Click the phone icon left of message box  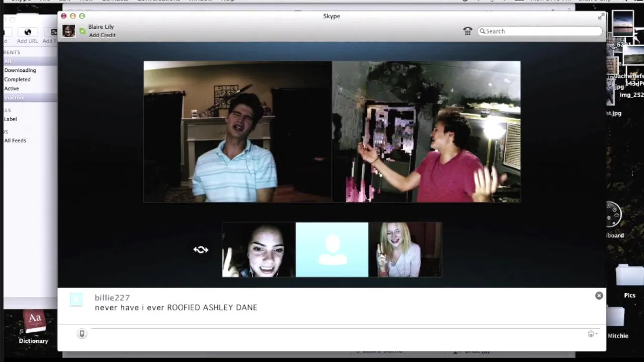click(x=82, y=333)
